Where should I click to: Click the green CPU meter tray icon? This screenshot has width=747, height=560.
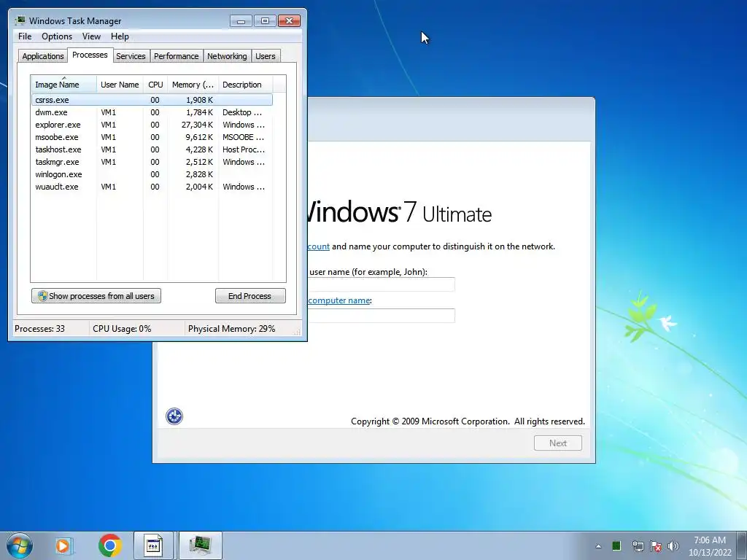616,545
